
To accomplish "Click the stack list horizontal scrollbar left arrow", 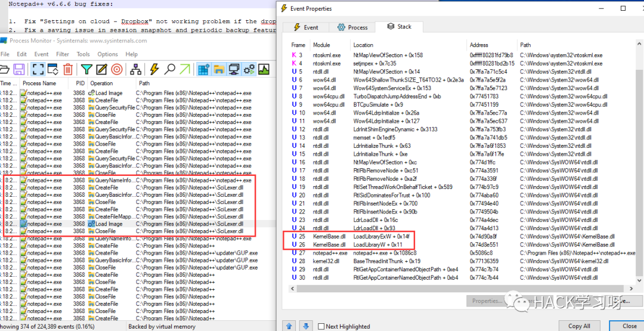I will [x=293, y=288].
